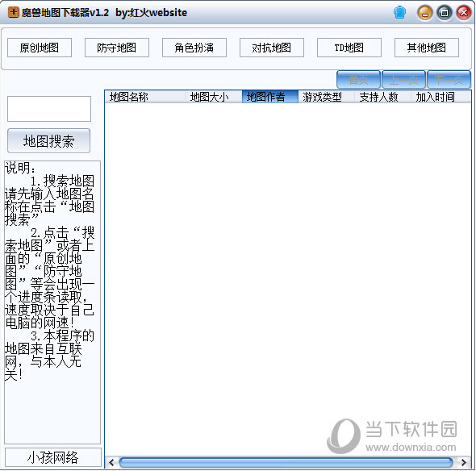The image size is (476, 471).
Task: Close the app with the red X button
Action: click(464, 13)
